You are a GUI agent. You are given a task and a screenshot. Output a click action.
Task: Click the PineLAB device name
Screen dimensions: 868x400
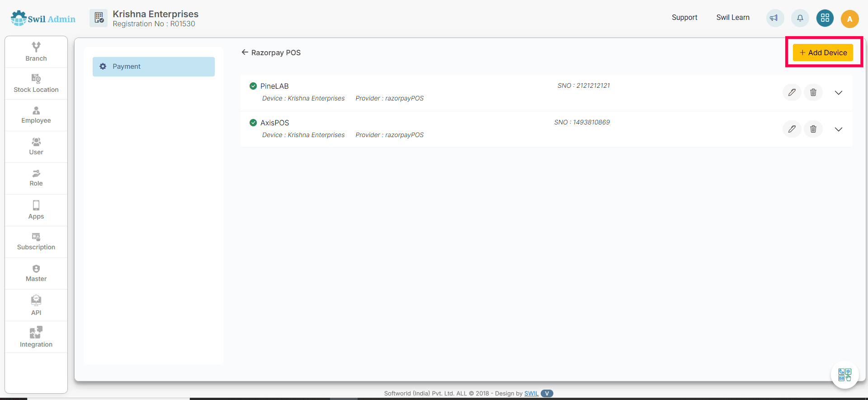[274, 86]
